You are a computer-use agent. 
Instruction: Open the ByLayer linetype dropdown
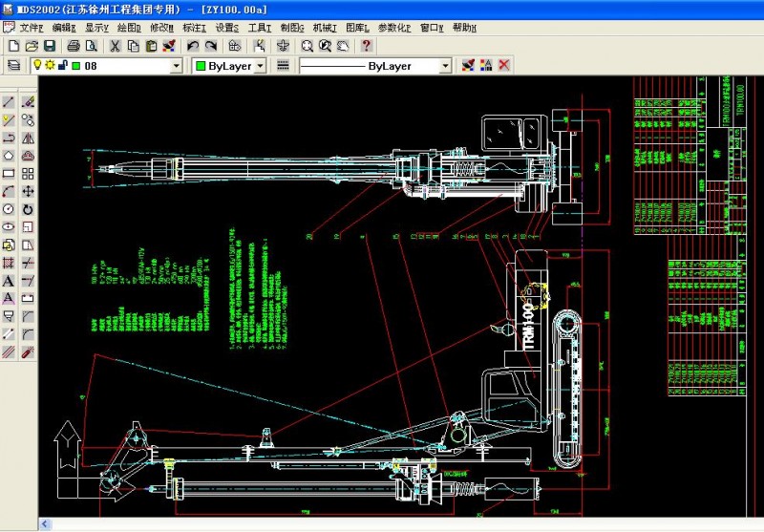445,66
